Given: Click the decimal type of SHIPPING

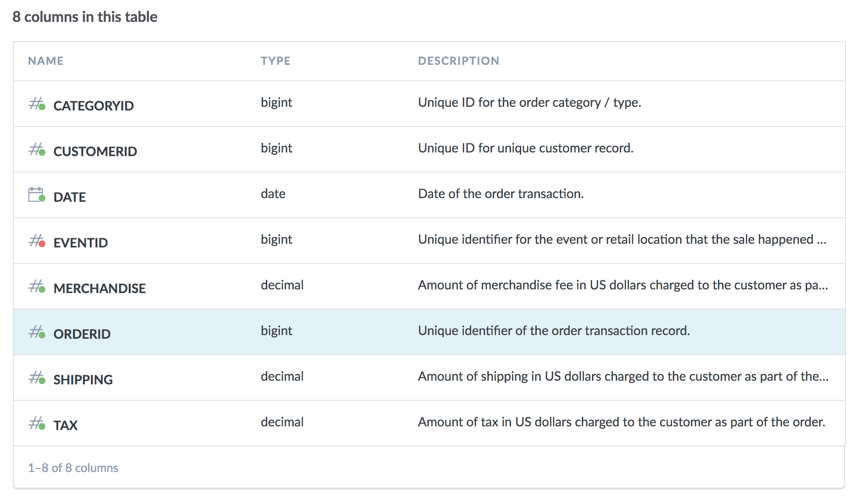Looking at the screenshot, I should tap(282, 376).
